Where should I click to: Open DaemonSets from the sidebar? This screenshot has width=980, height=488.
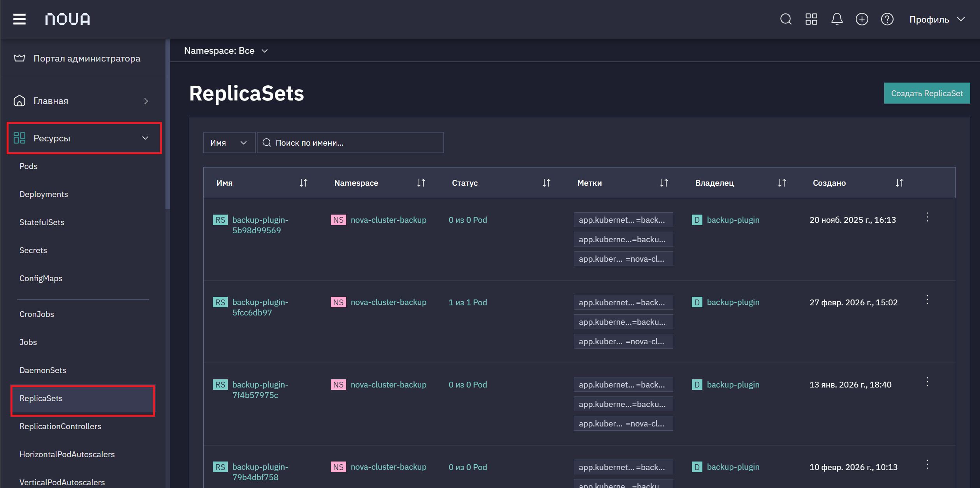pos(43,370)
